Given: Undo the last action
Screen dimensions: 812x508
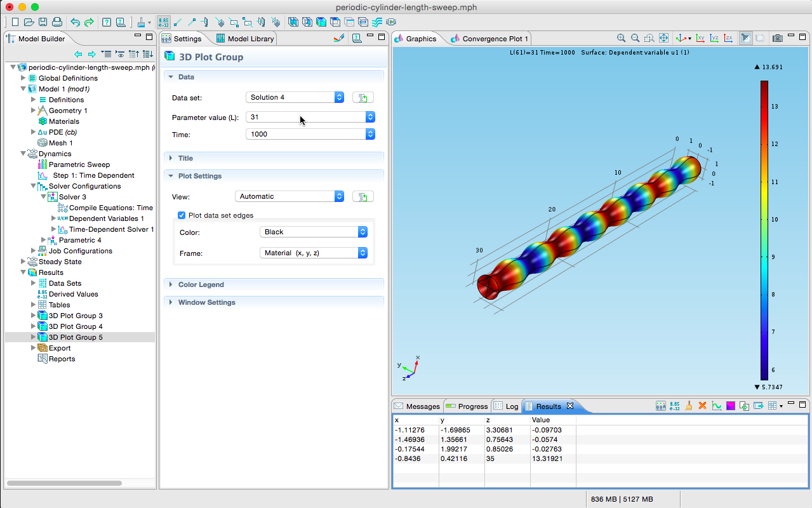Looking at the screenshot, I should point(76,22).
